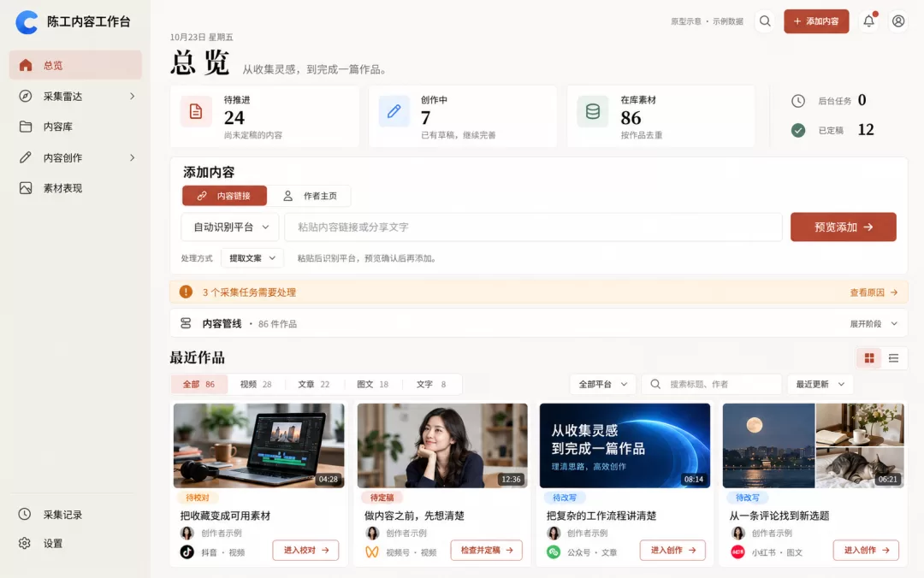924x578 pixels.
Task: Open the 全部平台 filter dropdown
Action: tap(603, 384)
